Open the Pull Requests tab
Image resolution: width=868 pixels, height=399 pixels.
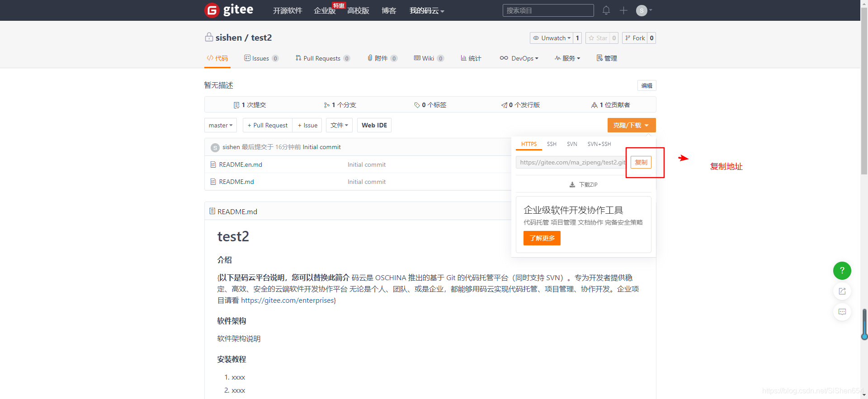point(323,58)
